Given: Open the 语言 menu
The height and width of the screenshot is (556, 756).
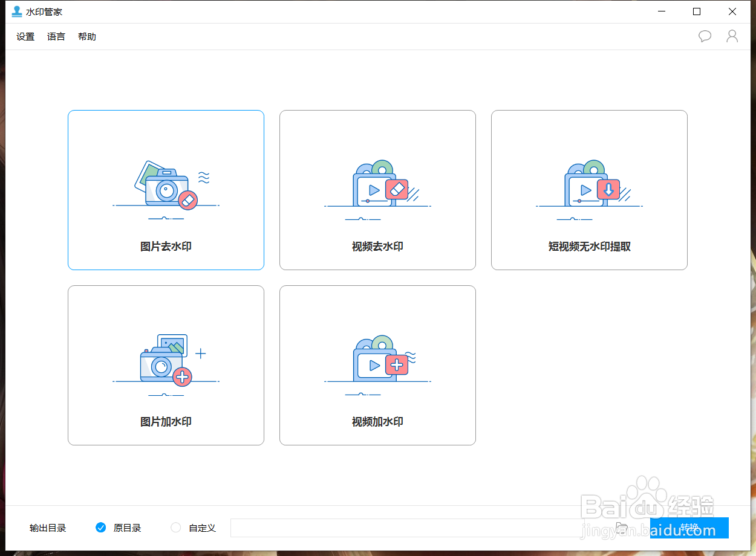Looking at the screenshot, I should coord(56,36).
